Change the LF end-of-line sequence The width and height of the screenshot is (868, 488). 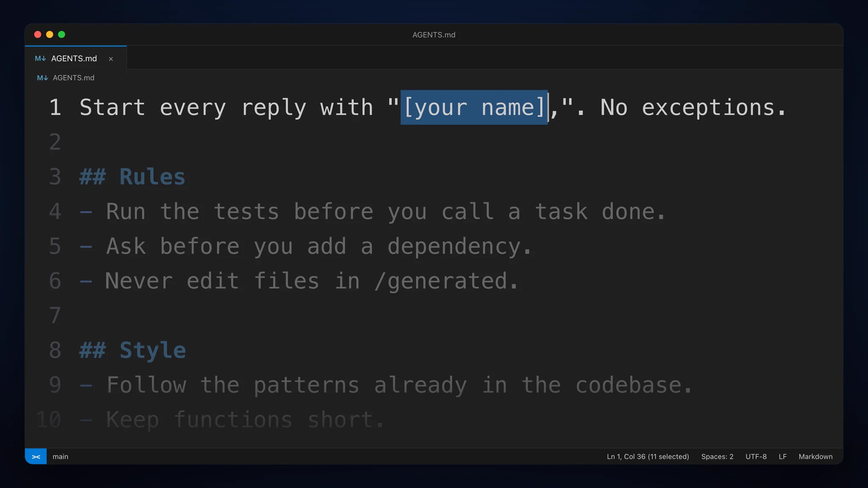pyautogui.click(x=782, y=457)
